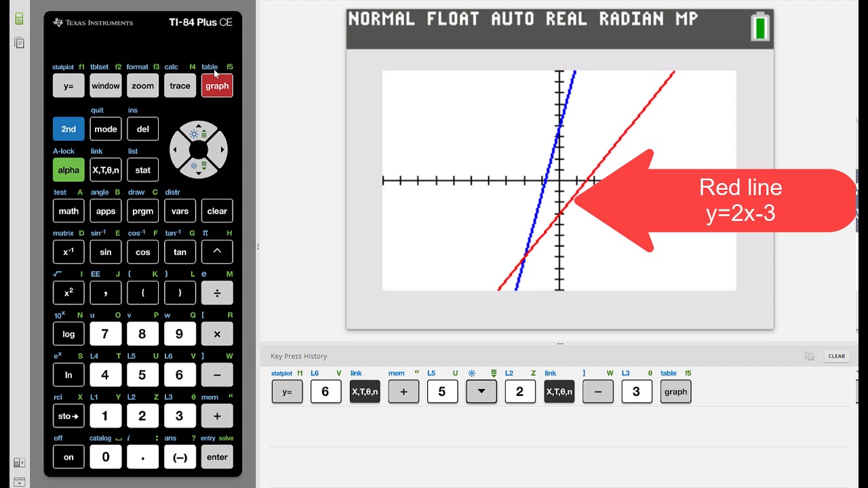
Task: Copy key press history using the copy icon
Action: click(x=809, y=356)
